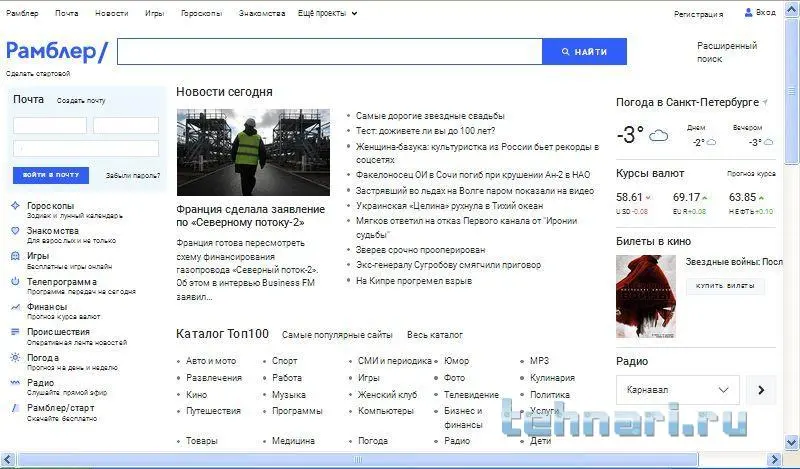
Task: Click the Сделать стартовой link
Action: point(38,73)
